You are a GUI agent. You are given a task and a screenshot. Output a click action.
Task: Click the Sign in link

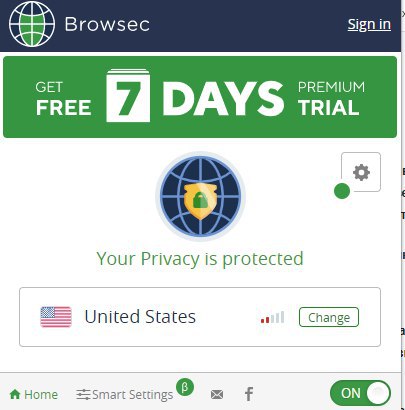coord(369,24)
